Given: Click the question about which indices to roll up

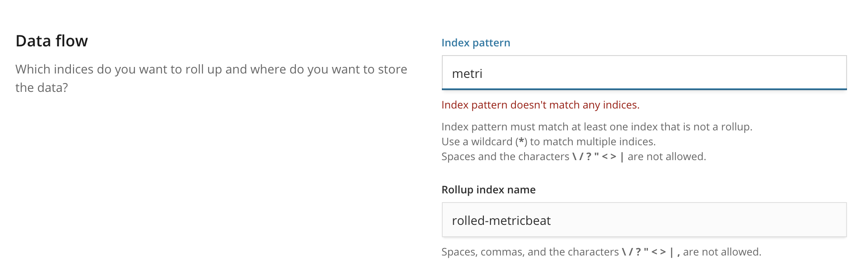Looking at the screenshot, I should pos(211,69).
